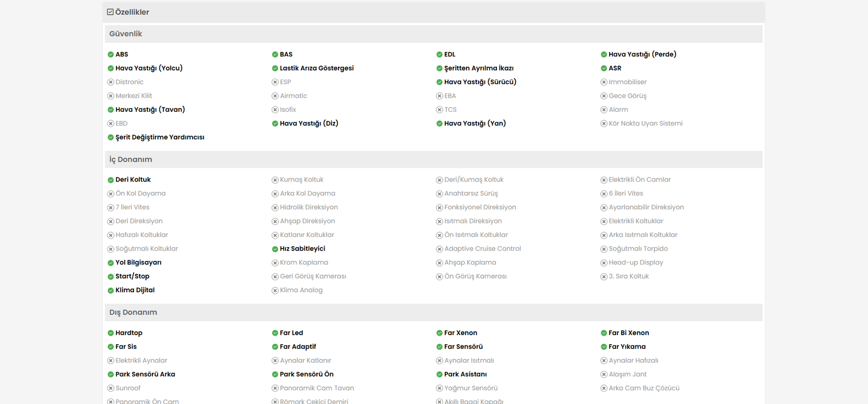
Task: Click the Adaptive Cruise Control label
Action: point(482,249)
